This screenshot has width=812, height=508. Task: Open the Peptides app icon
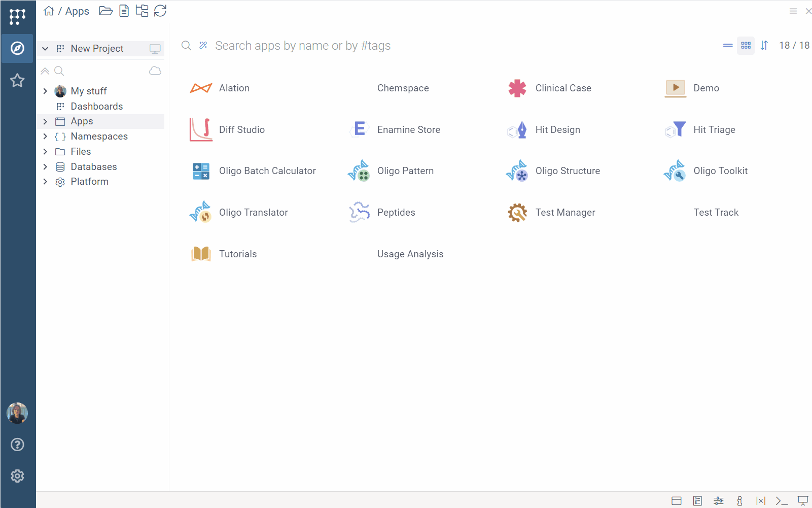[x=359, y=213]
